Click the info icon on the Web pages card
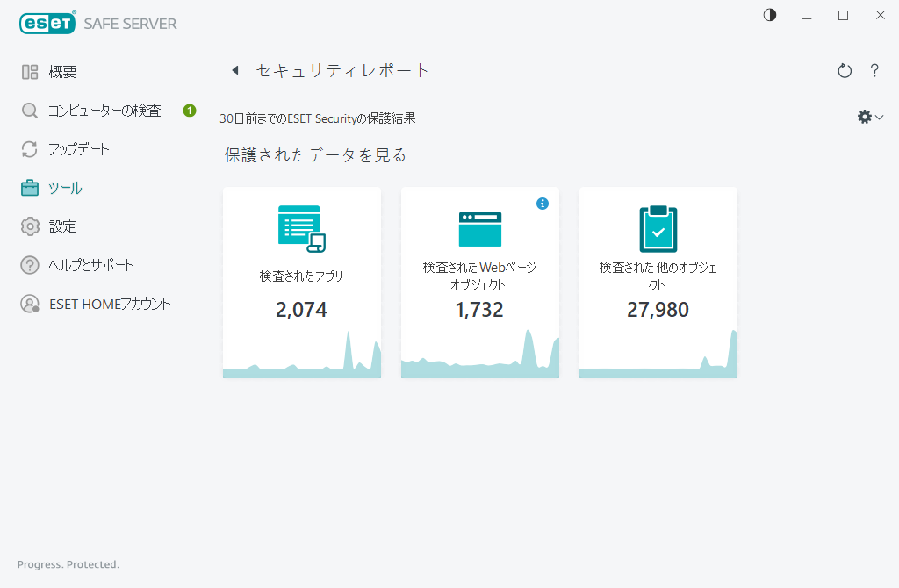 tap(543, 203)
